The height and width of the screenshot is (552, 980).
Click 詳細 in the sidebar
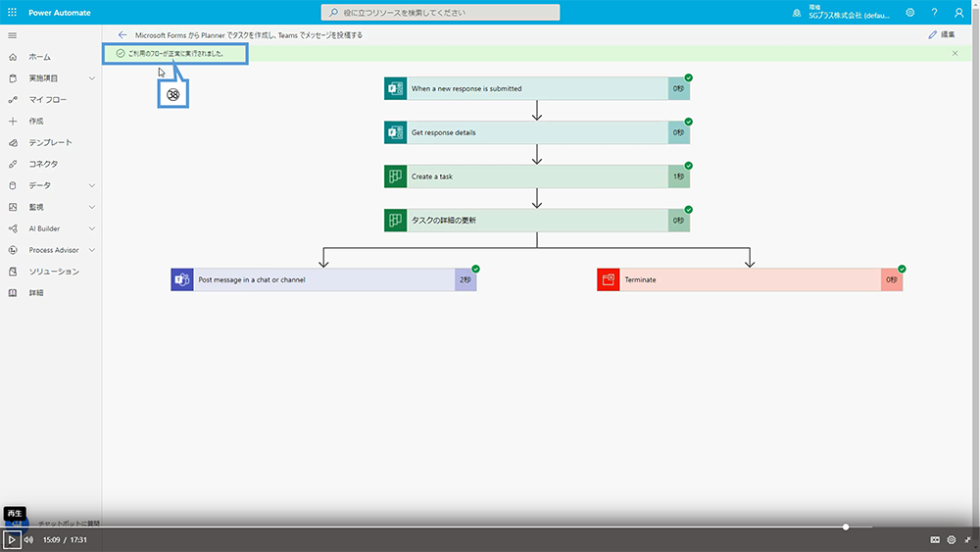pyautogui.click(x=36, y=292)
